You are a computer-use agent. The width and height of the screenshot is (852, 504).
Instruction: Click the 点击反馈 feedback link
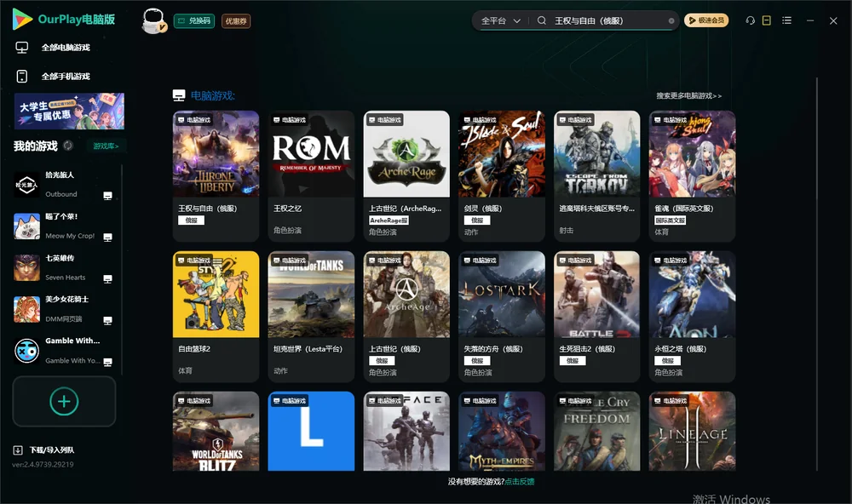click(520, 482)
